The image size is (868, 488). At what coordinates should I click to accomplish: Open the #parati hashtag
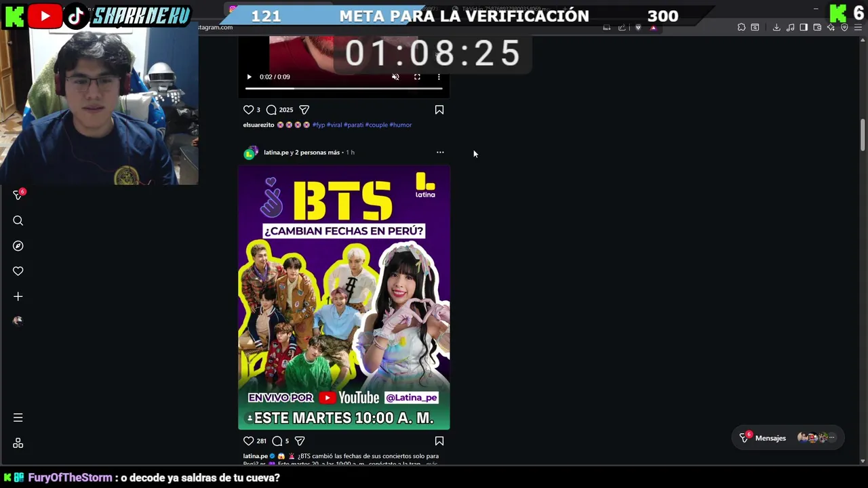353,125
